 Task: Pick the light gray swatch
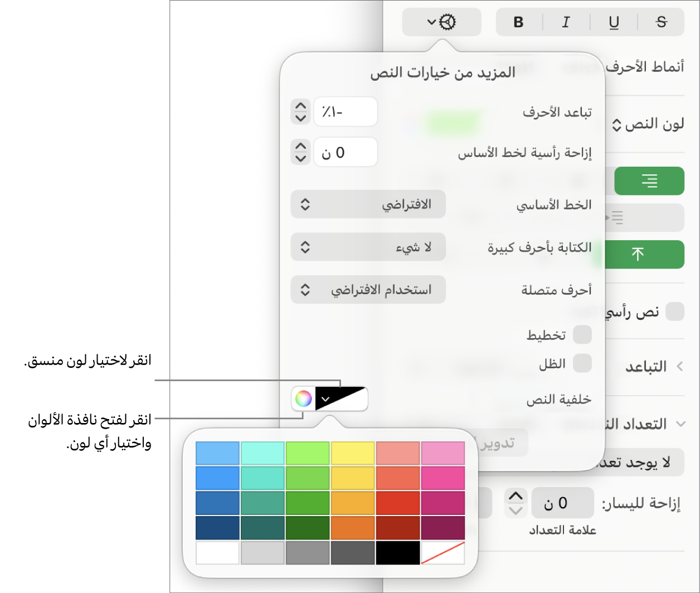263,553
